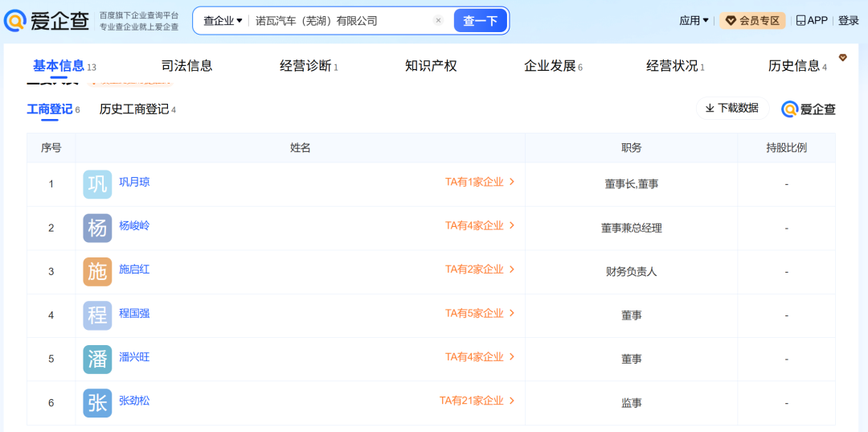Select the 知识产权 tab

click(x=431, y=66)
